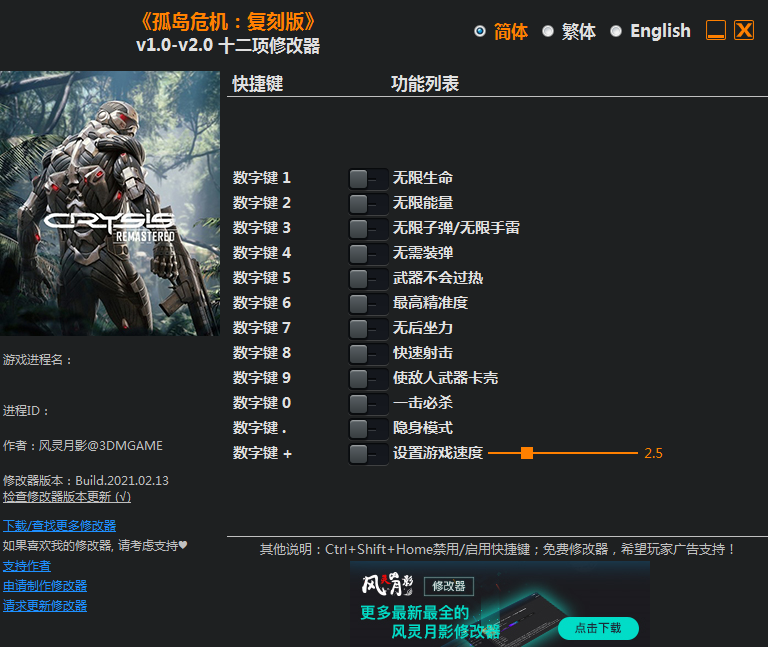Click the 风灵月影 logo in banner

[387, 584]
